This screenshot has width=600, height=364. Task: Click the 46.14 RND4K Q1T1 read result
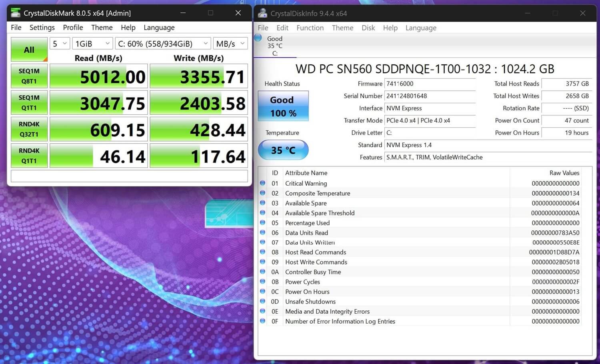(99, 156)
